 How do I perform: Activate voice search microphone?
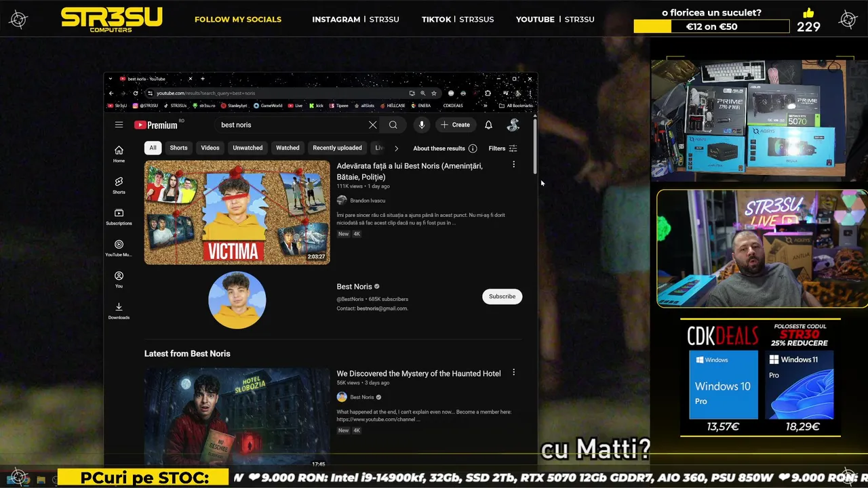tap(421, 125)
